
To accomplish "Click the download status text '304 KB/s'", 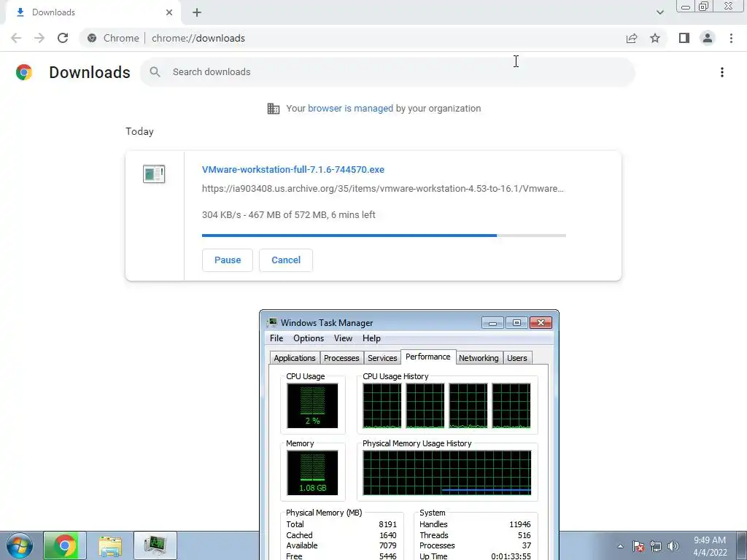I will 222,215.
